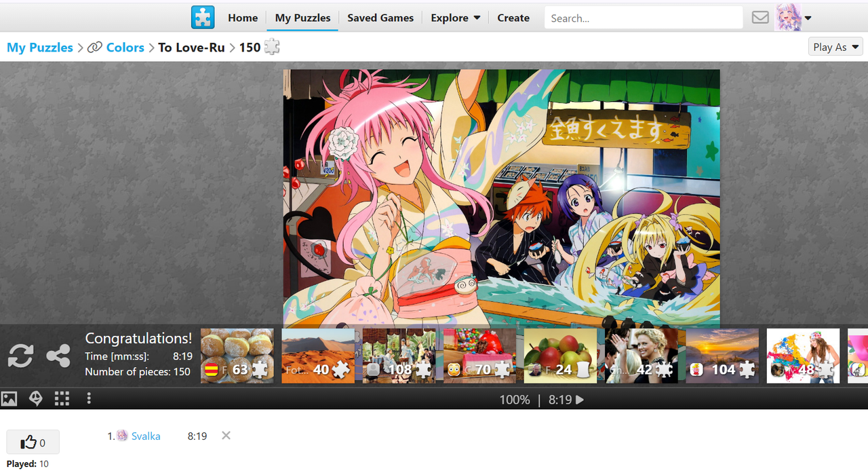
Task: Click the completed To Love-Ru puzzle image
Action: [502, 198]
